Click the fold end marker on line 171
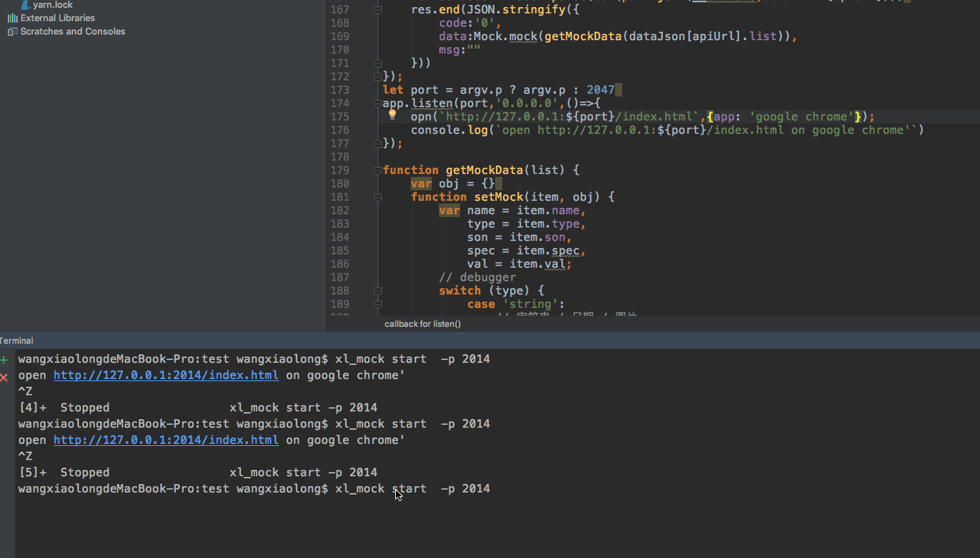The image size is (980, 558). point(378,63)
